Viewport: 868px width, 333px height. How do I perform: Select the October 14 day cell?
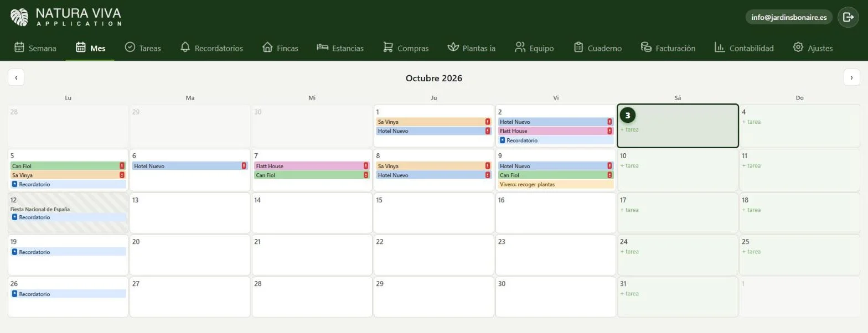pos(312,213)
